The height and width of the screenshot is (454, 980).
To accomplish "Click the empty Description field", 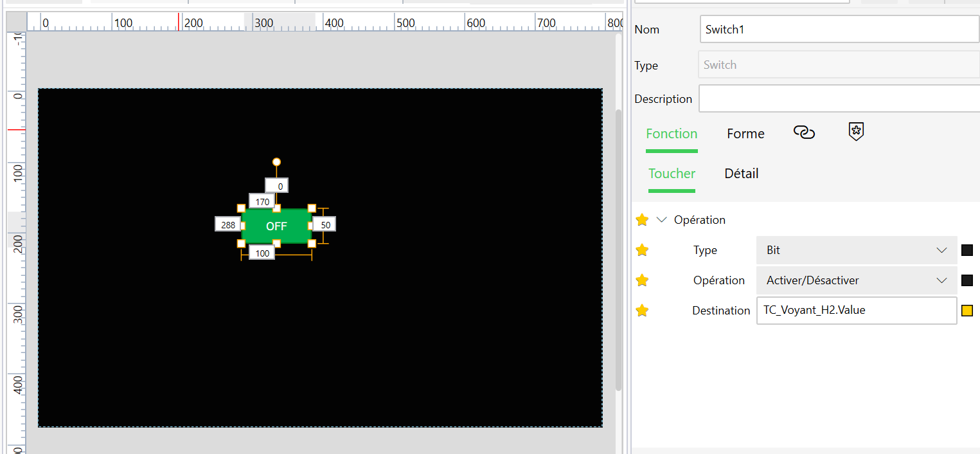I will click(839, 99).
